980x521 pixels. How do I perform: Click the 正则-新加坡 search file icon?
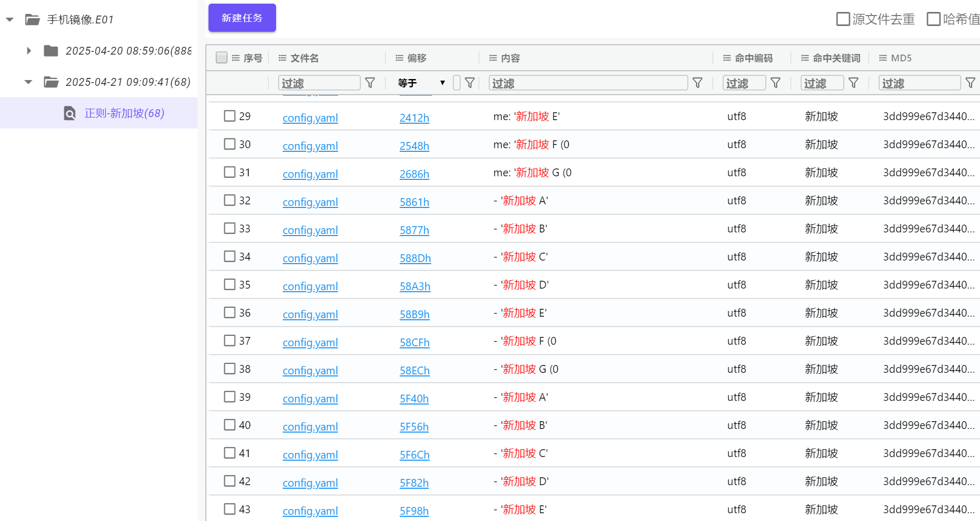tap(70, 113)
